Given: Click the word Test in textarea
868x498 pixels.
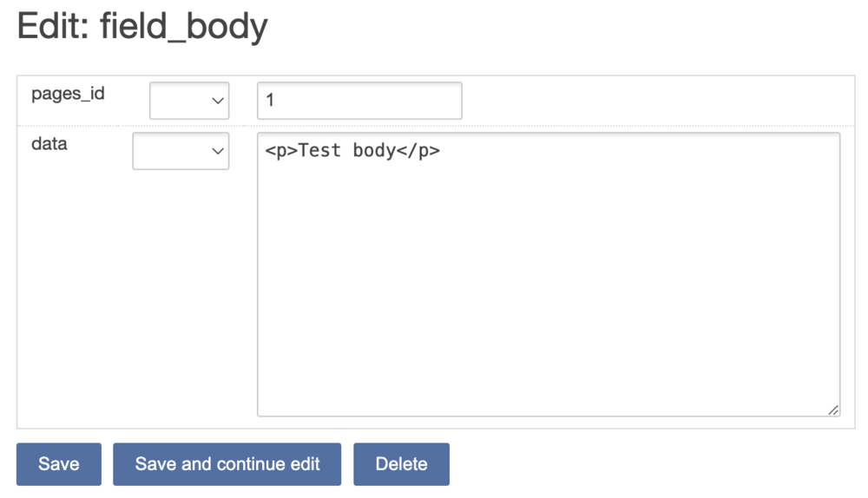Looking at the screenshot, I should pyautogui.click(x=319, y=151).
